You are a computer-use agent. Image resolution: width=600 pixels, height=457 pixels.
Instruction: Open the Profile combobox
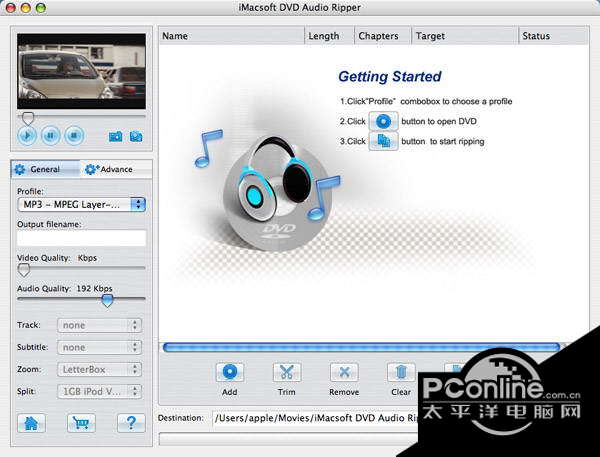click(x=82, y=205)
